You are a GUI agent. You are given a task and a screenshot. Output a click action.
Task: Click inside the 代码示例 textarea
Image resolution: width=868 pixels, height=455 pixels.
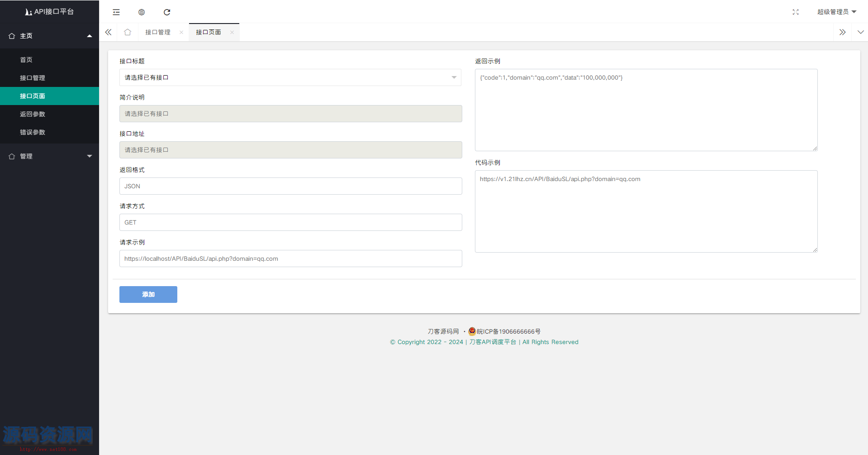(x=646, y=211)
